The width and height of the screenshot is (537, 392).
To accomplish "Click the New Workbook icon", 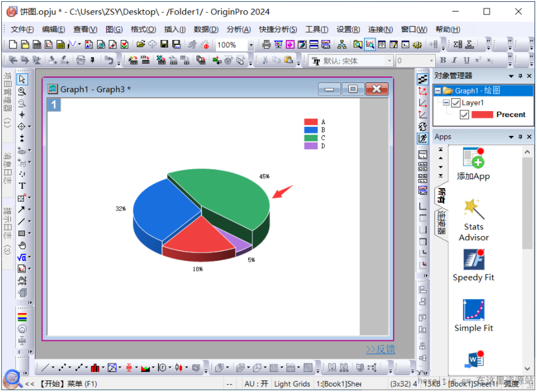I will [37, 44].
